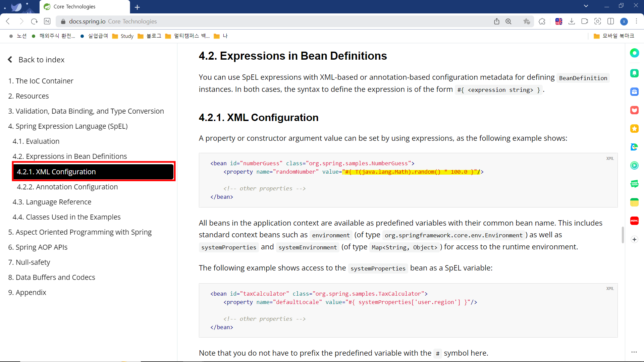Select the Core Technologies tab
The image size is (644, 362).
[x=84, y=7]
